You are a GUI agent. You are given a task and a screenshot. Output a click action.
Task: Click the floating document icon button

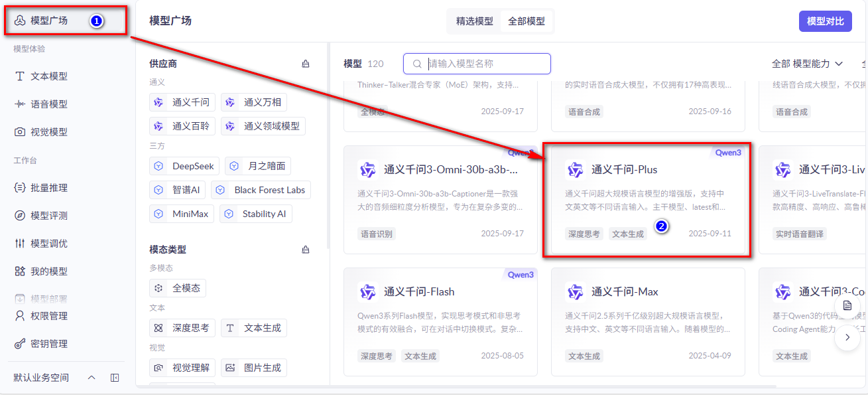click(x=847, y=305)
